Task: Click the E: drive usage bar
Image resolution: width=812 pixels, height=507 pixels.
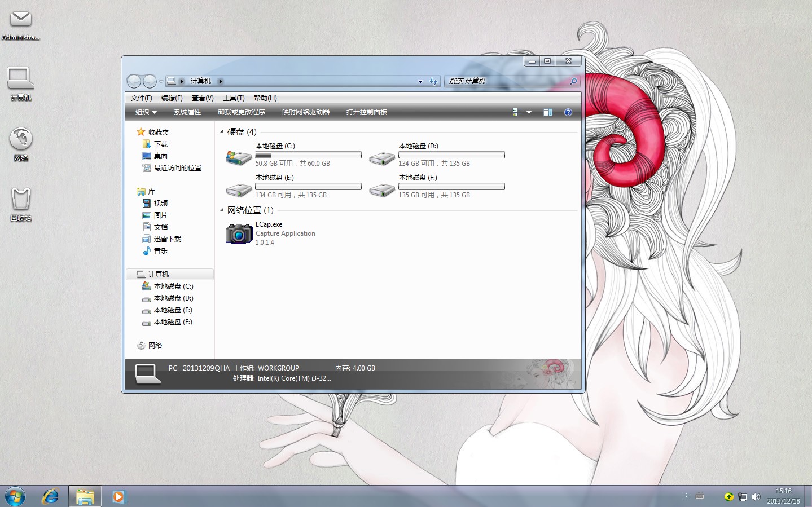Action: tap(308, 186)
